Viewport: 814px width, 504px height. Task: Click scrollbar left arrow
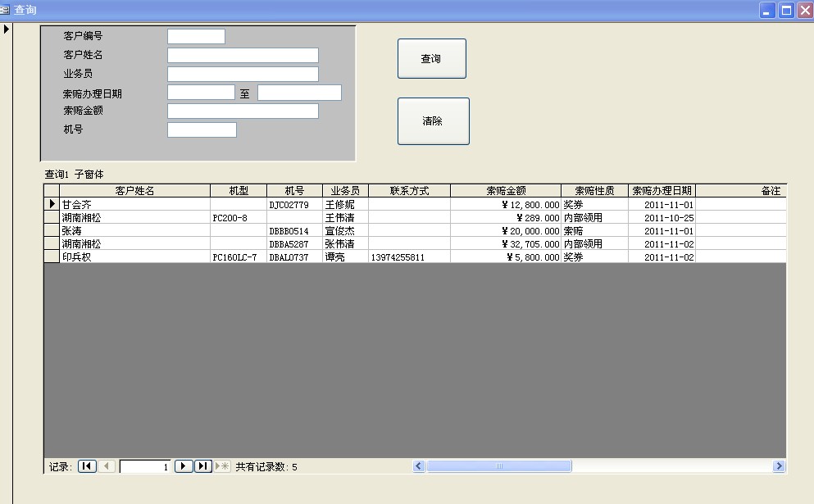(419, 466)
